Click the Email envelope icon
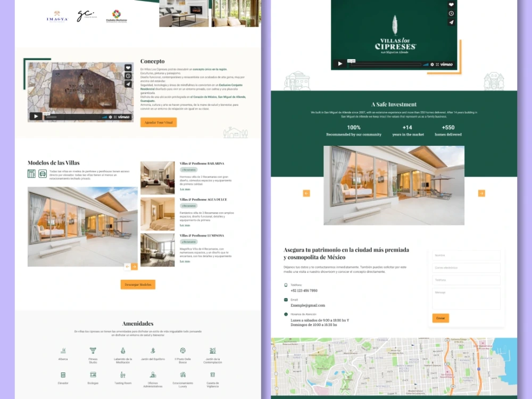The width and height of the screenshot is (532, 399). [286, 300]
